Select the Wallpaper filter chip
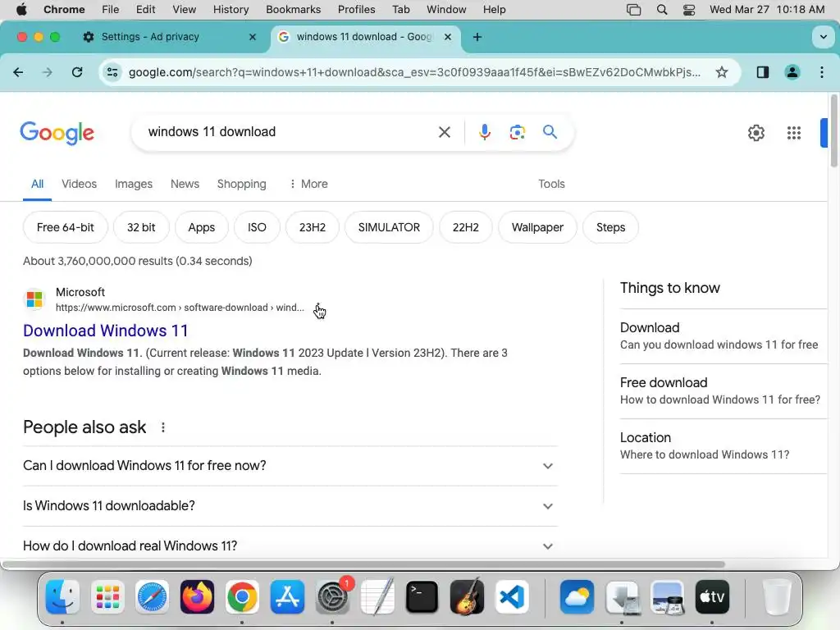 537,227
